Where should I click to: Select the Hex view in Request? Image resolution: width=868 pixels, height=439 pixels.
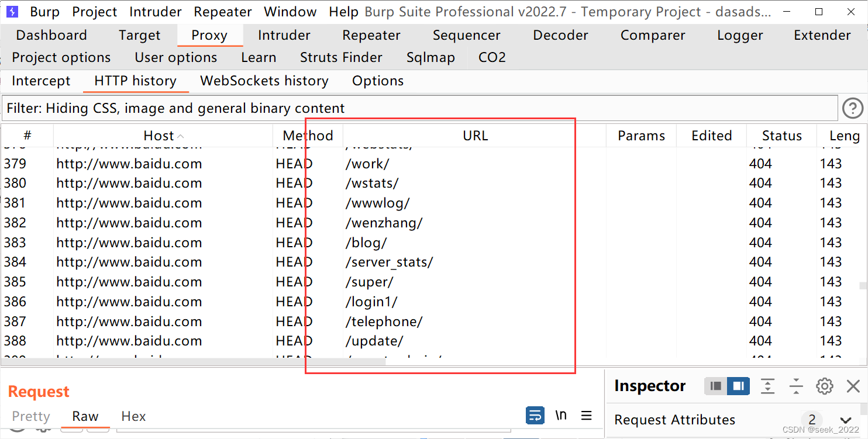(x=133, y=416)
